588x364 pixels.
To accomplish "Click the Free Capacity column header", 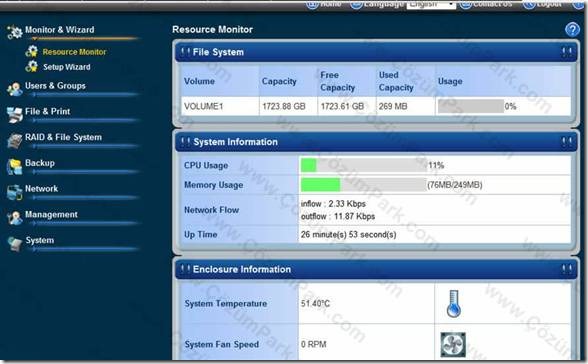I will [338, 81].
